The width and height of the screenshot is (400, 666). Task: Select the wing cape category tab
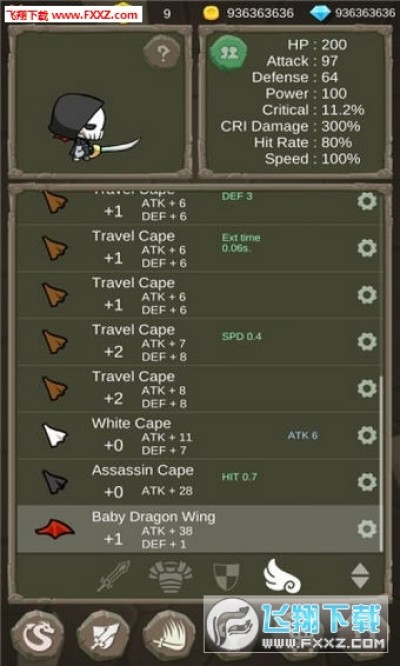click(282, 576)
